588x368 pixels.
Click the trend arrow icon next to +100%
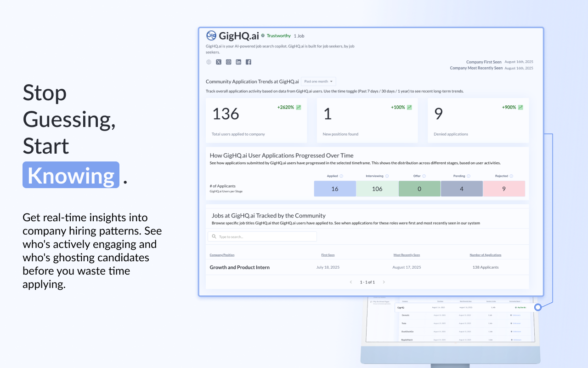click(x=409, y=107)
